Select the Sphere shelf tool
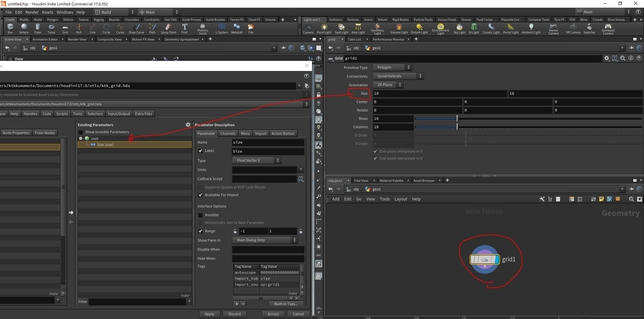Screen dimensions: 644x319 [x=24, y=28]
